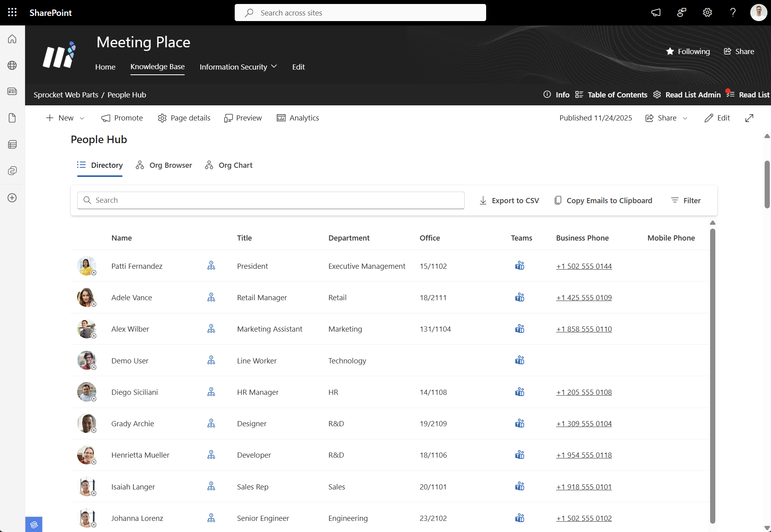
Task: Click the directory list vertical scrollbar
Action: 713,374
